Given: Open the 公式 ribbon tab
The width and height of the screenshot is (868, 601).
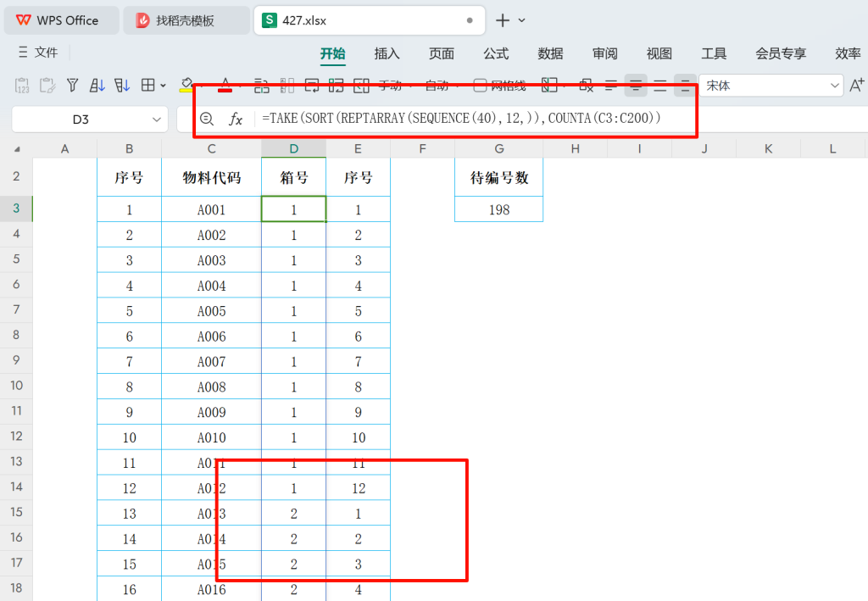Looking at the screenshot, I should 496,53.
